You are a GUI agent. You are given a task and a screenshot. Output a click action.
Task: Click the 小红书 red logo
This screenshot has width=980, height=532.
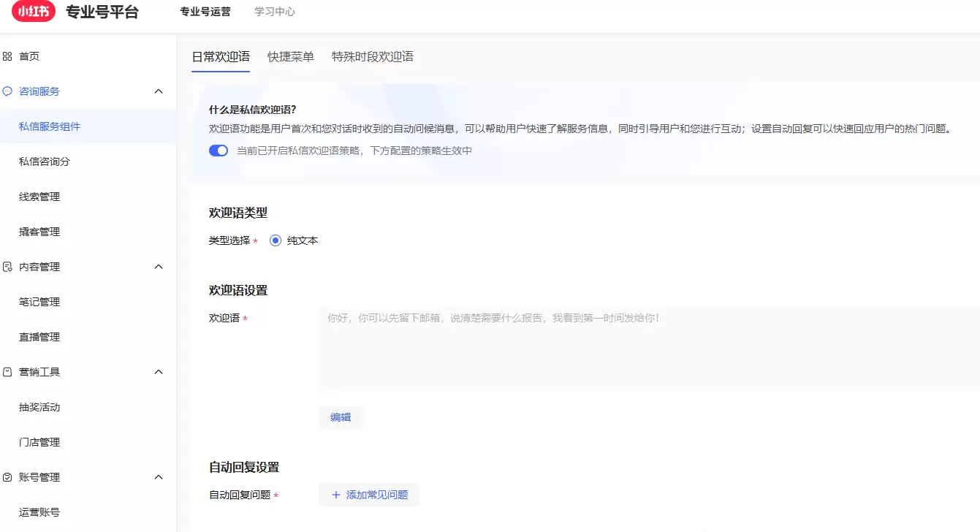coord(33,12)
